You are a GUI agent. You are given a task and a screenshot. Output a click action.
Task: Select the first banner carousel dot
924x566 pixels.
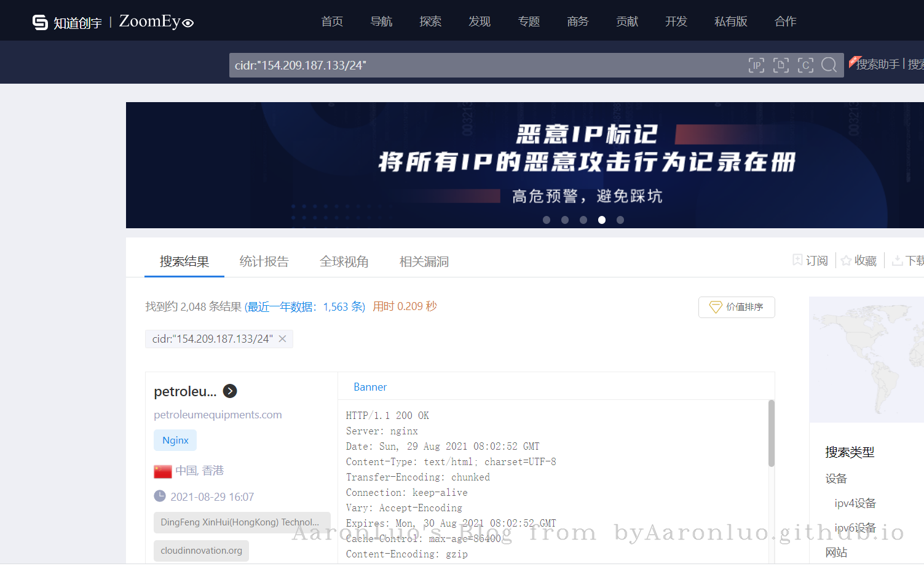[547, 220]
